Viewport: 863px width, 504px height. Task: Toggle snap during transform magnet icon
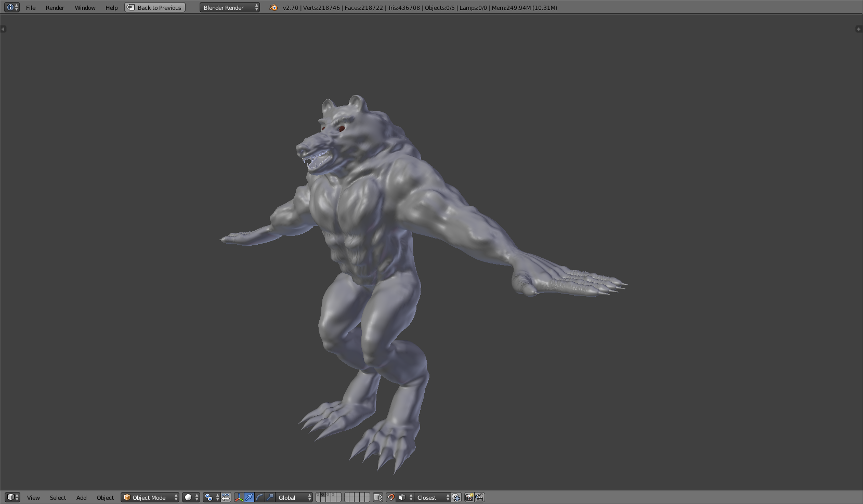coord(391,497)
